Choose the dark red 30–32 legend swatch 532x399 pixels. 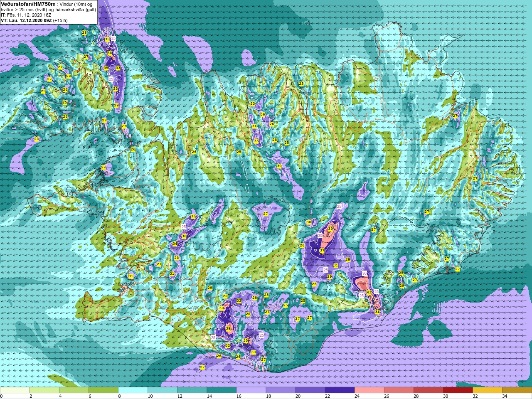tap(458, 390)
